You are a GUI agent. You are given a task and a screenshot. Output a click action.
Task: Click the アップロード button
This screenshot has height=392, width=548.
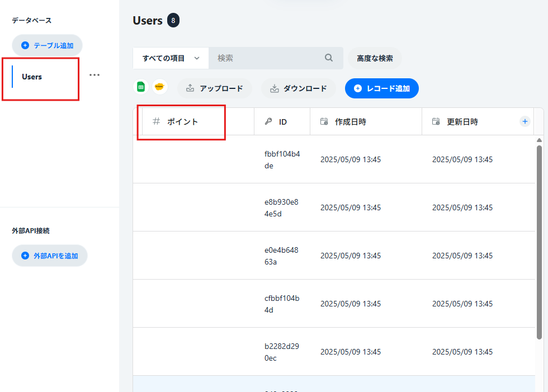pos(215,88)
